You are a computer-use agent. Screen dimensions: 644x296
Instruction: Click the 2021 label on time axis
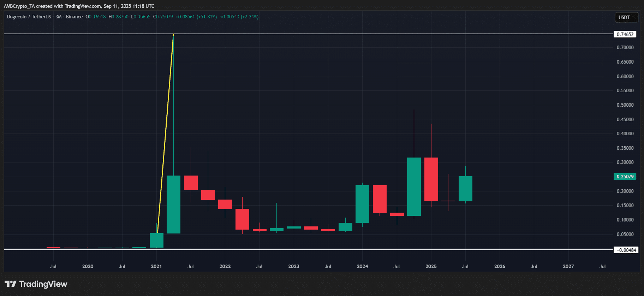(156, 266)
